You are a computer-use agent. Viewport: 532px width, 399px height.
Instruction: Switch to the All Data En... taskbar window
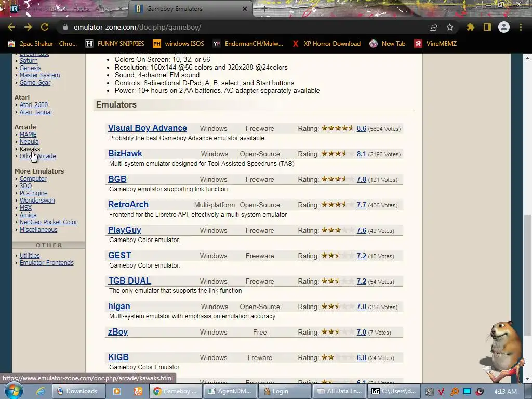coord(340,391)
